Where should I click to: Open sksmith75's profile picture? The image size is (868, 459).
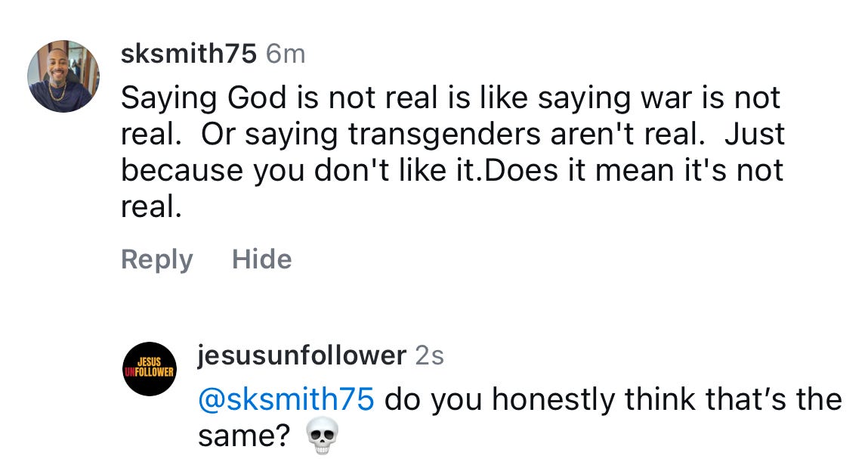(63, 76)
